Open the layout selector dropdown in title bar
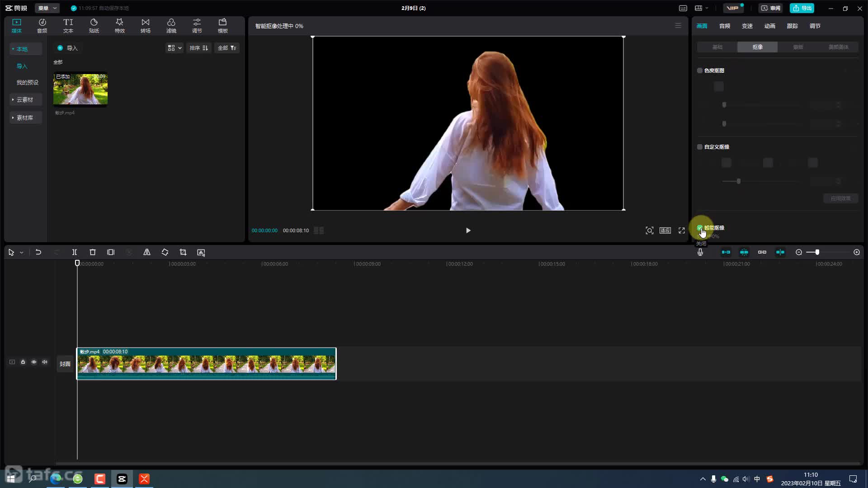Viewport: 868px width, 488px height. coord(701,8)
